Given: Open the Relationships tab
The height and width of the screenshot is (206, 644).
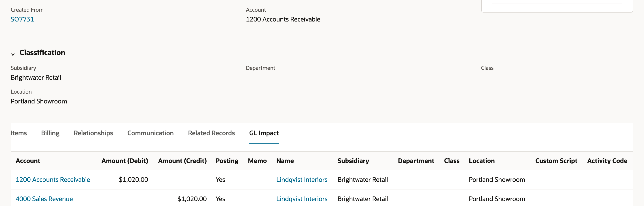Looking at the screenshot, I should (93, 133).
